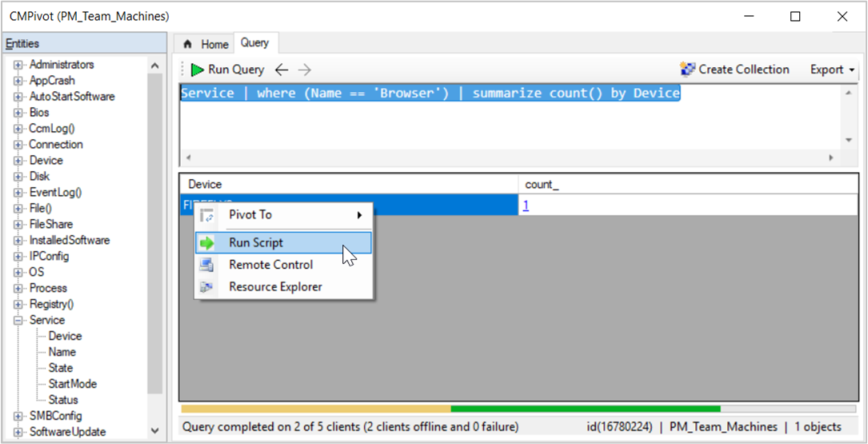
Task: Expand the OS entity node
Action: [x=19, y=273]
